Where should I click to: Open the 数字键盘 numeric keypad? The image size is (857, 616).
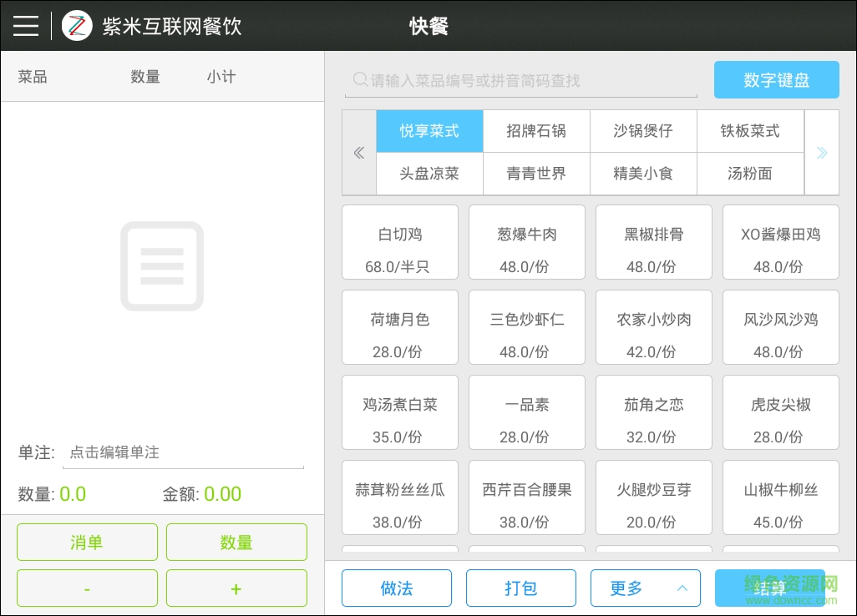[776, 79]
